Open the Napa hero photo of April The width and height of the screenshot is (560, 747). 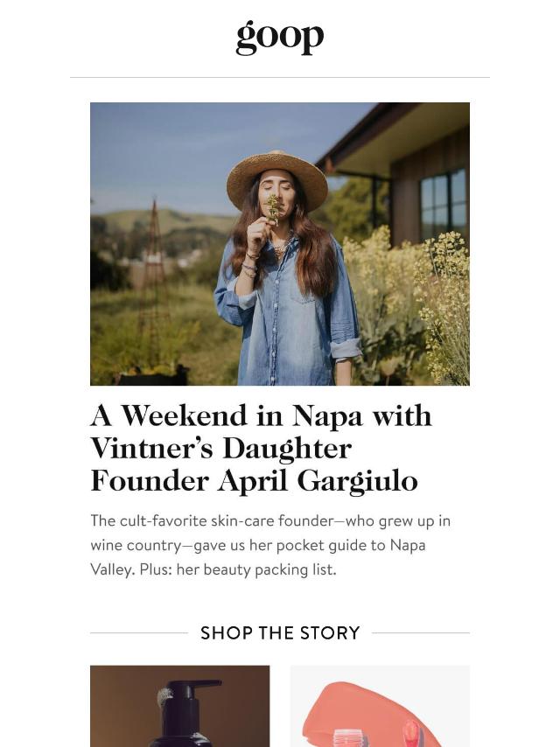point(280,244)
